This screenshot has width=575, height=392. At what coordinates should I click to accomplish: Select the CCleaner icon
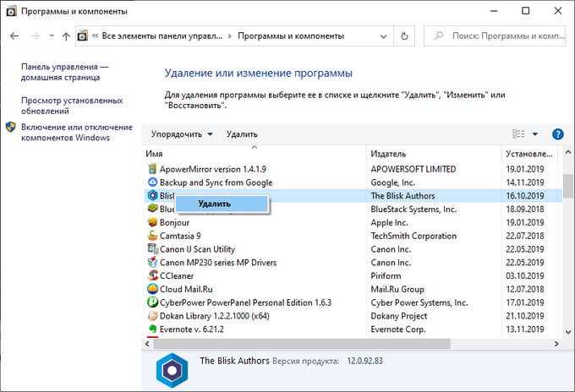click(x=152, y=275)
